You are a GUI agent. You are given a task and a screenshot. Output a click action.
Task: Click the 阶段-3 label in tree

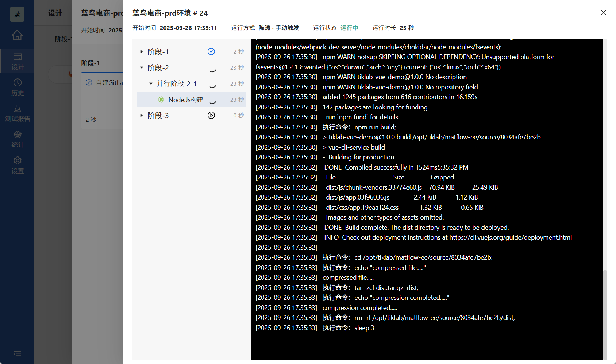pyautogui.click(x=158, y=115)
